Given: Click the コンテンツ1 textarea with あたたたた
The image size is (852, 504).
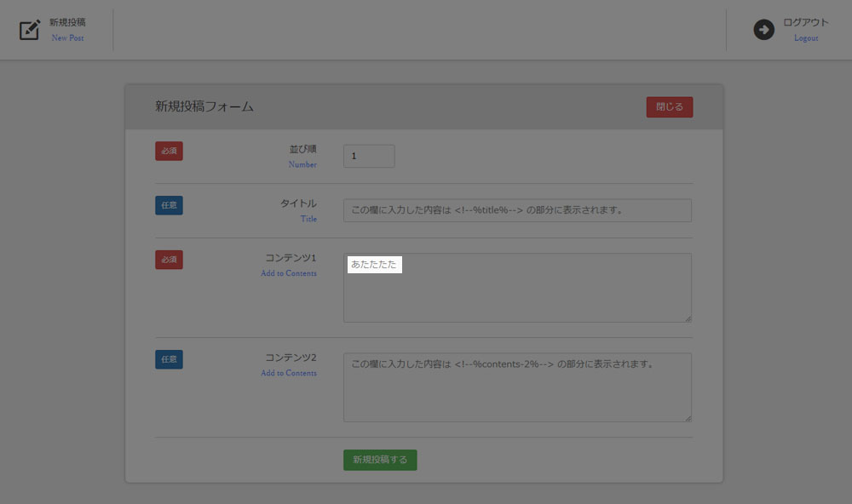Looking at the screenshot, I should [x=517, y=287].
